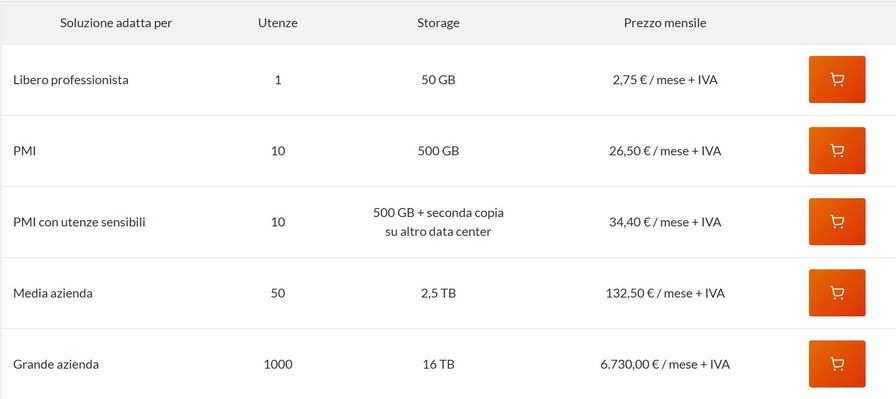Click the Utenze column header
Screen dimensions: 896x399
(x=278, y=23)
